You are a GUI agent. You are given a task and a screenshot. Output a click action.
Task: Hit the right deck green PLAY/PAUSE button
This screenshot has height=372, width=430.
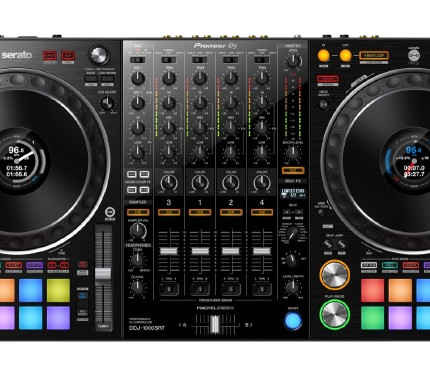point(335,314)
